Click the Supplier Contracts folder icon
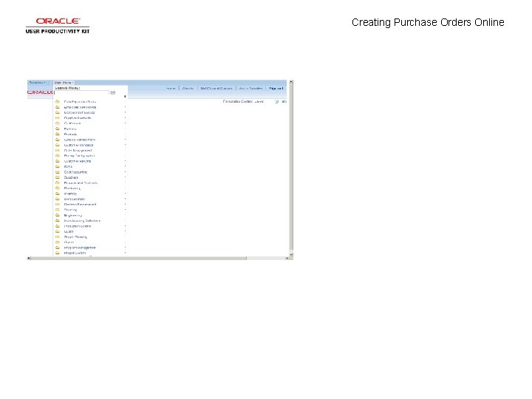This screenshot has height=399, width=532. pyautogui.click(x=58, y=117)
